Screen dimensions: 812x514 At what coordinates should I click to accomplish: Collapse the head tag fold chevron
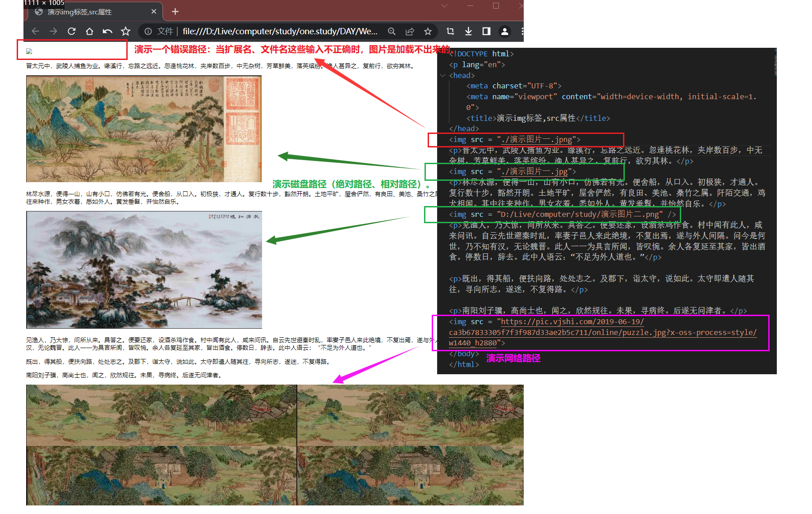pos(443,75)
